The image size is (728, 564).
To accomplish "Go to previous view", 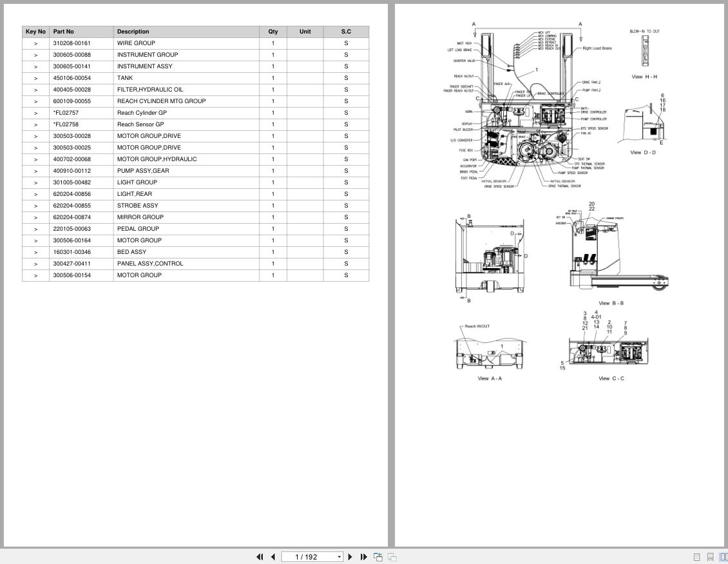I will 378,556.
